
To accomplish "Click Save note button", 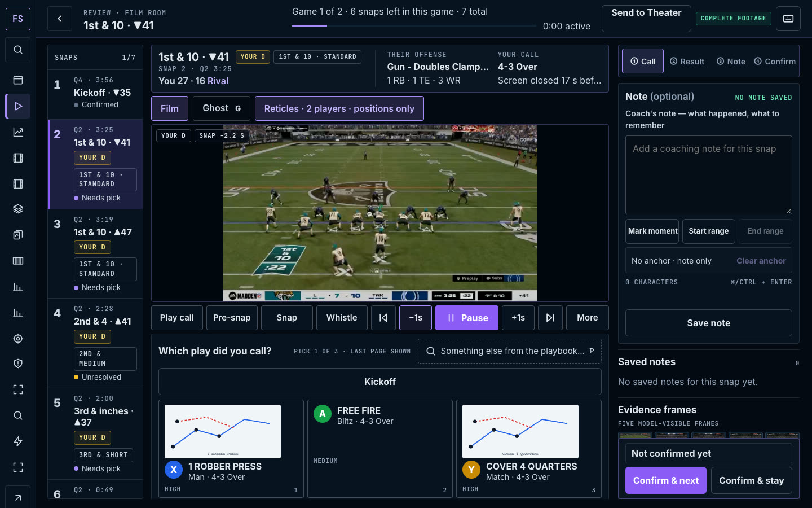I will [709, 323].
